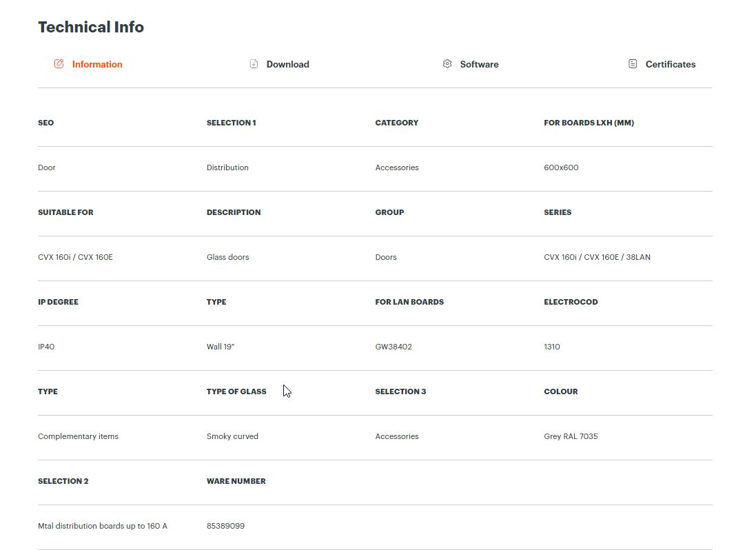
Task: Click the Certificates document icon
Action: 633,63
